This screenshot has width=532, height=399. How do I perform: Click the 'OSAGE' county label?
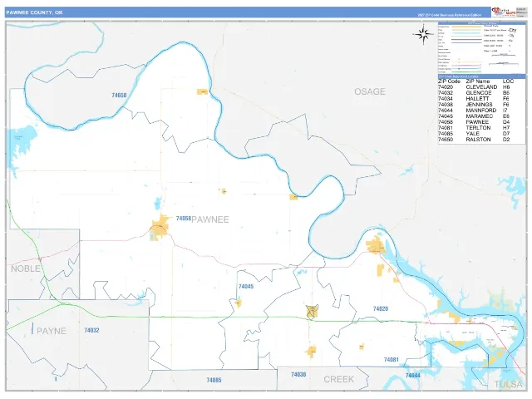(x=370, y=91)
